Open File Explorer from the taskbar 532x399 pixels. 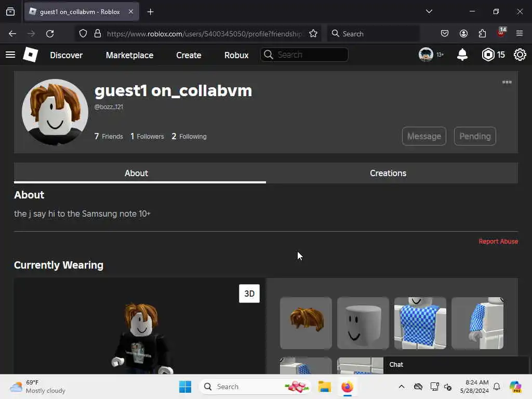pyautogui.click(x=324, y=387)
